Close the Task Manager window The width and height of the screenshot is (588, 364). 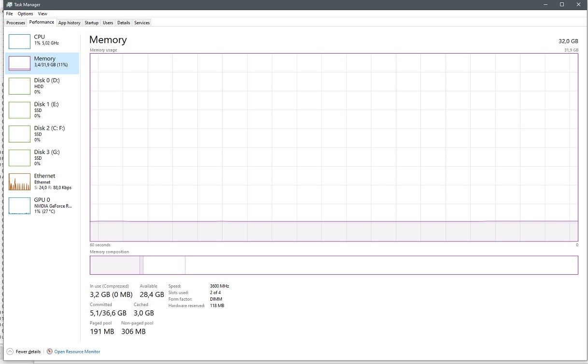579,4
